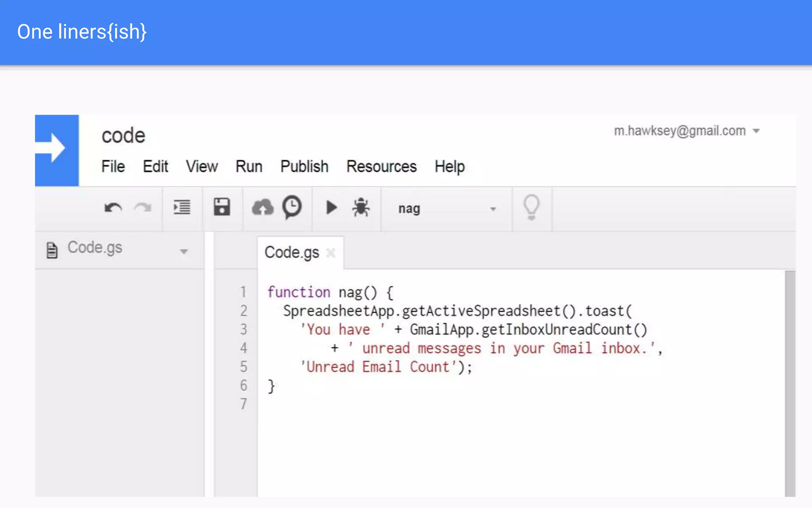This screenshot has height=508, width=812.
Task: Click the cloud upload deploy icon
Action: (x=262, y=208)
